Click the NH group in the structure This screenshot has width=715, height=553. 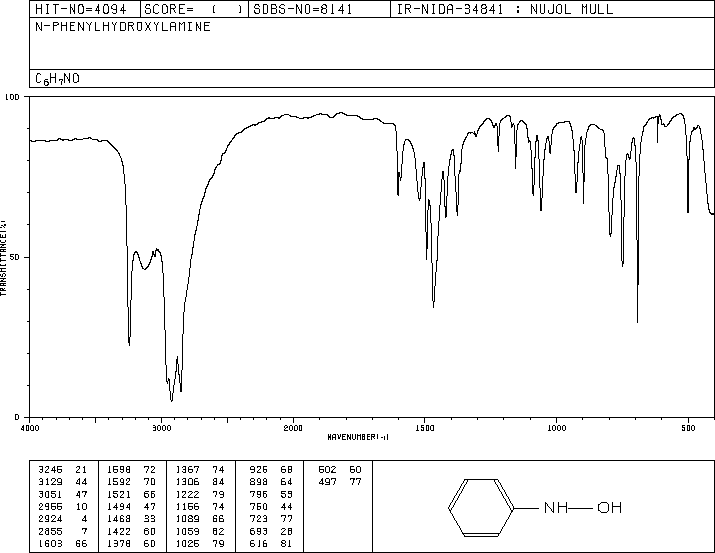[556, 507]
